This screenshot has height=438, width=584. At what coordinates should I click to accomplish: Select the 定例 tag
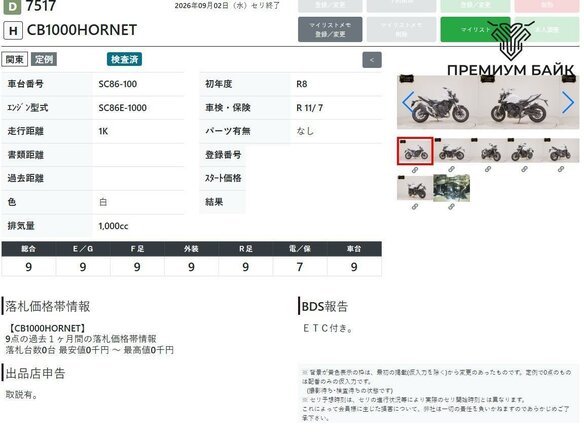(x=44, y=59)
